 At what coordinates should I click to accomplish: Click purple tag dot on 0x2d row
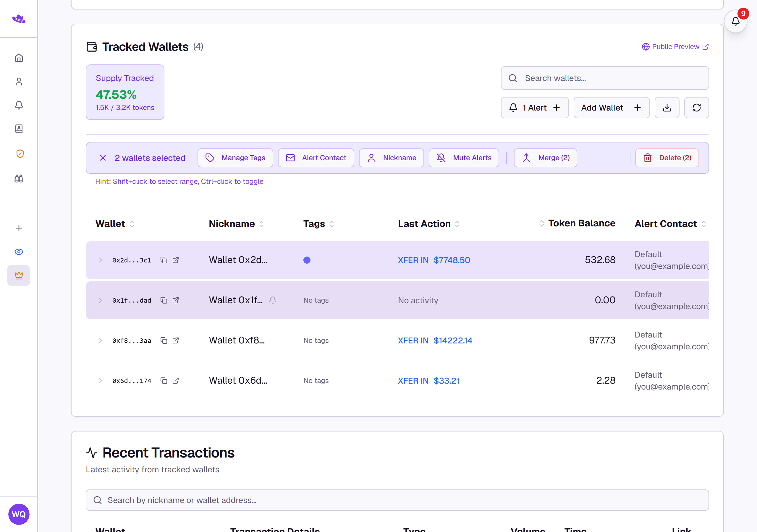point(307,260)
